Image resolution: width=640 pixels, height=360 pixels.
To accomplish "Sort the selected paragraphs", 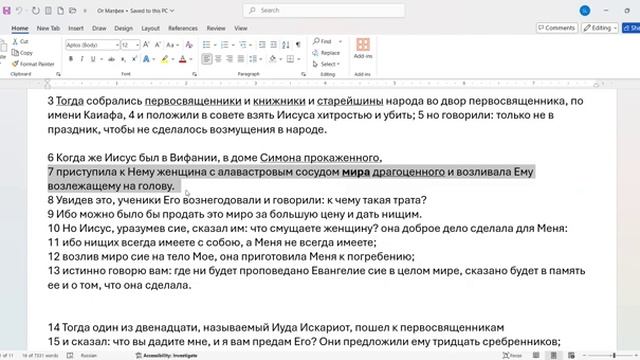I will tap(286, 44).
